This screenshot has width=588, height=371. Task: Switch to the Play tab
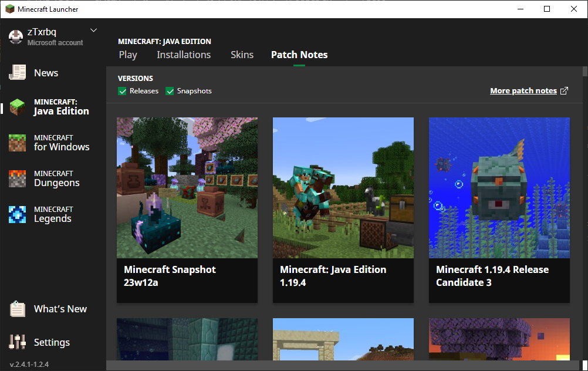click(x=128, y=55)
